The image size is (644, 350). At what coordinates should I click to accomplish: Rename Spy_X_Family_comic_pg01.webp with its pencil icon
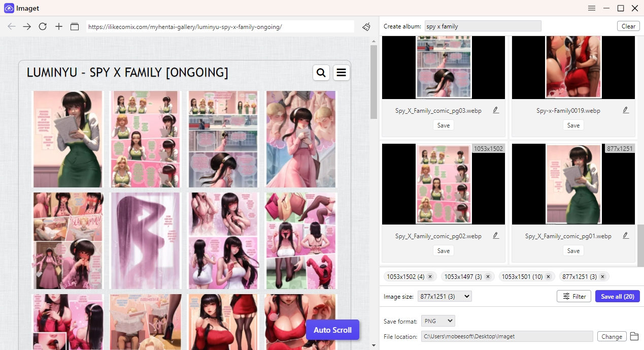pyautogui.click(x=626, y=236)
